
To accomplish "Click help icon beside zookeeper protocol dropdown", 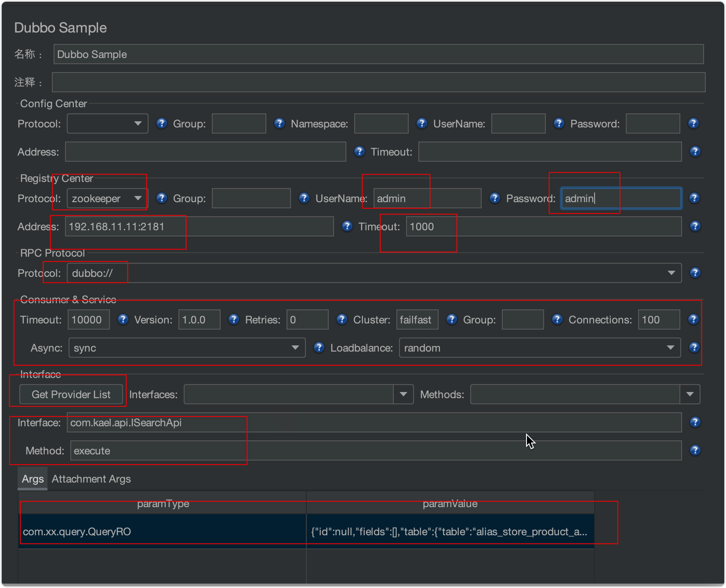I will pyautogui.click(x=162, y=198).
